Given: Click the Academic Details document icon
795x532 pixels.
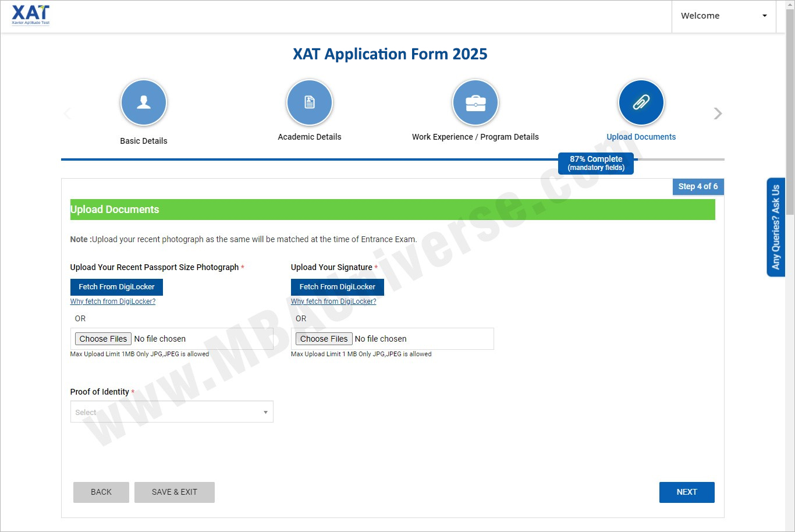Looking at the screenshot, I should point(309,102).
